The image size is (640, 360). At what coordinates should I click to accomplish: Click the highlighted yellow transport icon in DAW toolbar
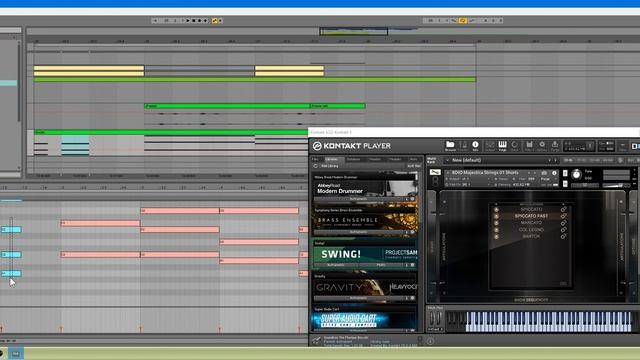[214, 20]
